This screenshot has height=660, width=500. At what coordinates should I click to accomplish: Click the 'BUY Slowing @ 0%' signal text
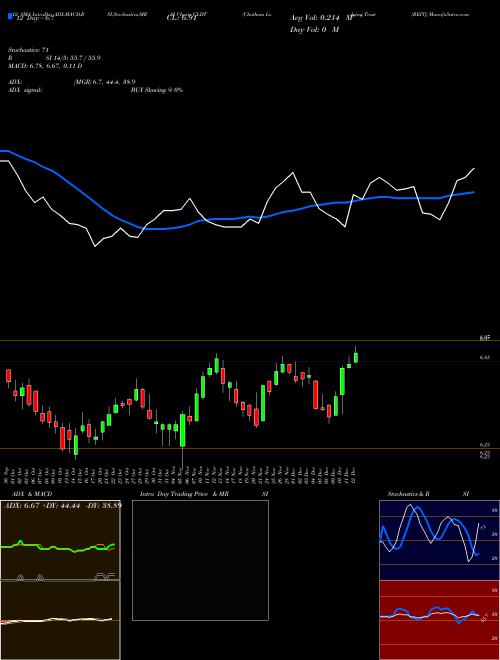pyautogui.click(x=157, y=90)
